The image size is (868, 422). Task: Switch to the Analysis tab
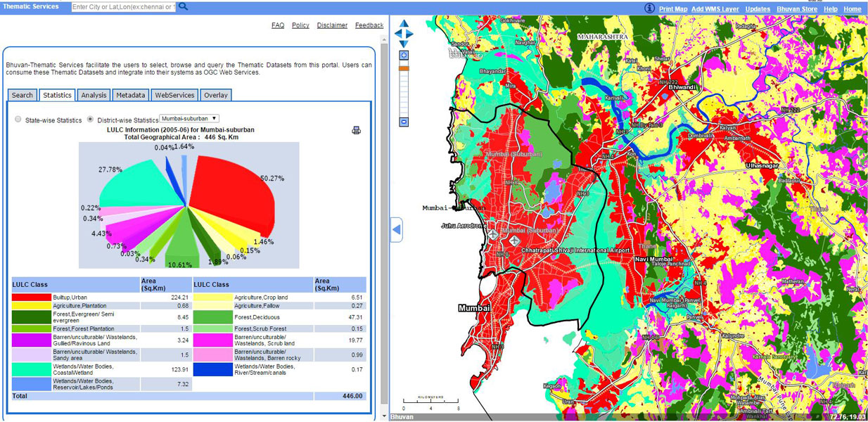point(94,95)
